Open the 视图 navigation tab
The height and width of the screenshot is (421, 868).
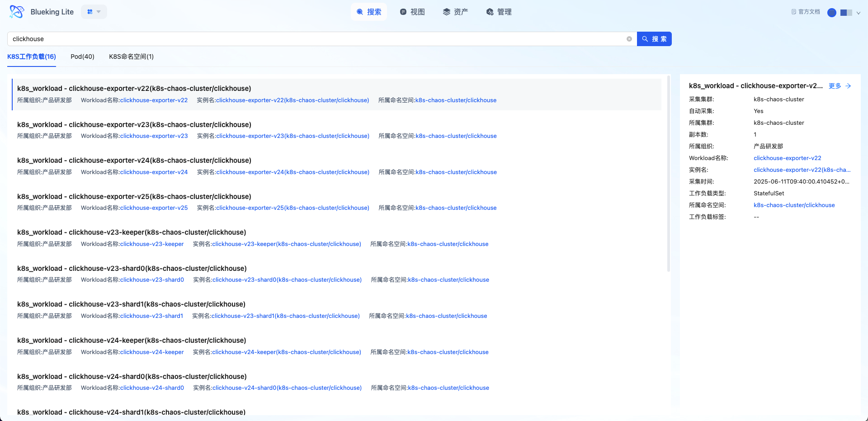tap(412, 12)
